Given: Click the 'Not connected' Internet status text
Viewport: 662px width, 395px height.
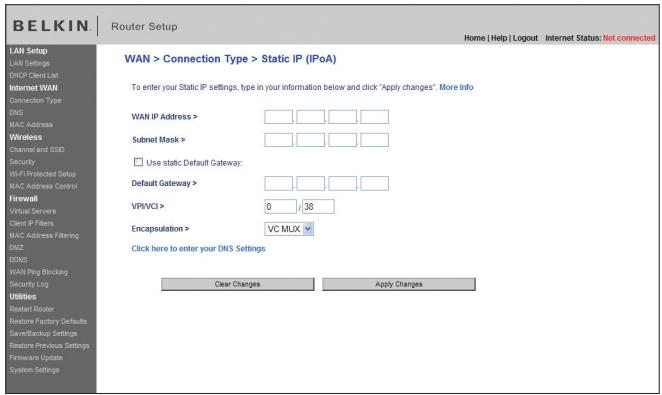Looking at the screenshot, I should point(629,38).
